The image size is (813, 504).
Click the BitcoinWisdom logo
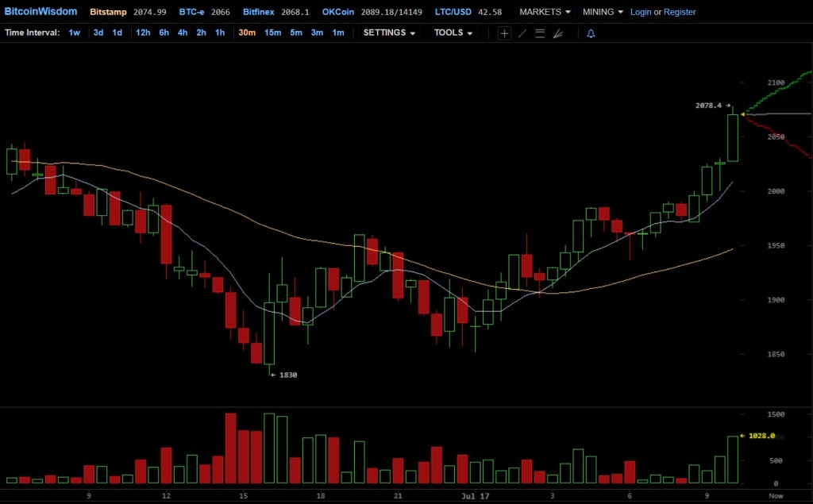tap(40, 12)
